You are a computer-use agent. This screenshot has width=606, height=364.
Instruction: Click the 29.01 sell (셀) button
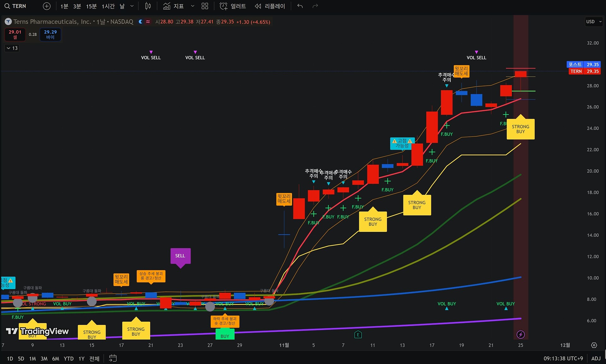15,34
